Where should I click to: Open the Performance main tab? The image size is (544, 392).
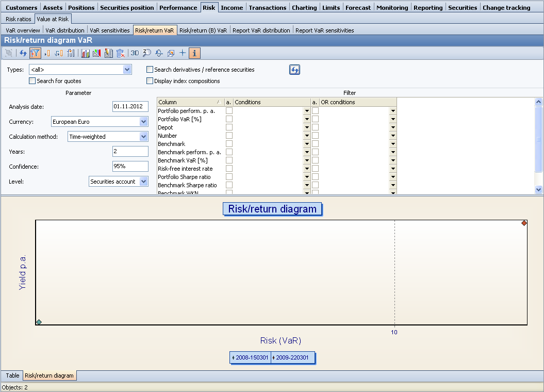coord(178,8)
